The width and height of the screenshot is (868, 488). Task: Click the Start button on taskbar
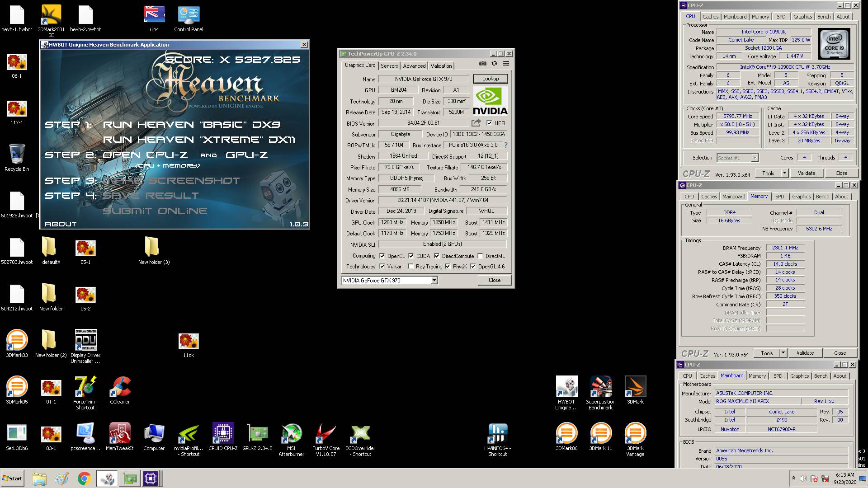(x=12, y=478)
